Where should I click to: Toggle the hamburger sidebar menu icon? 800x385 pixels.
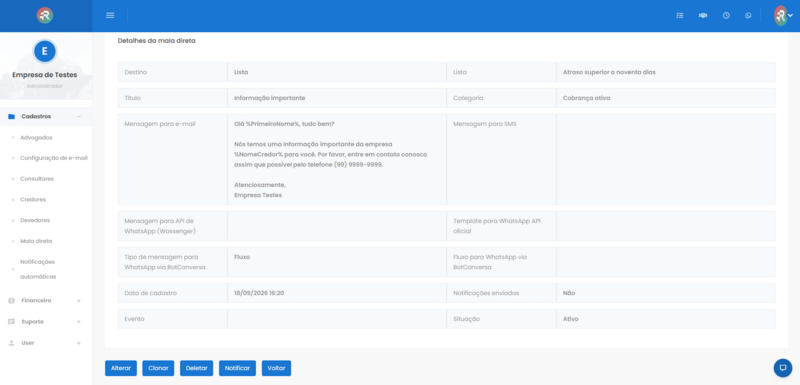click(x=110, y=15)
